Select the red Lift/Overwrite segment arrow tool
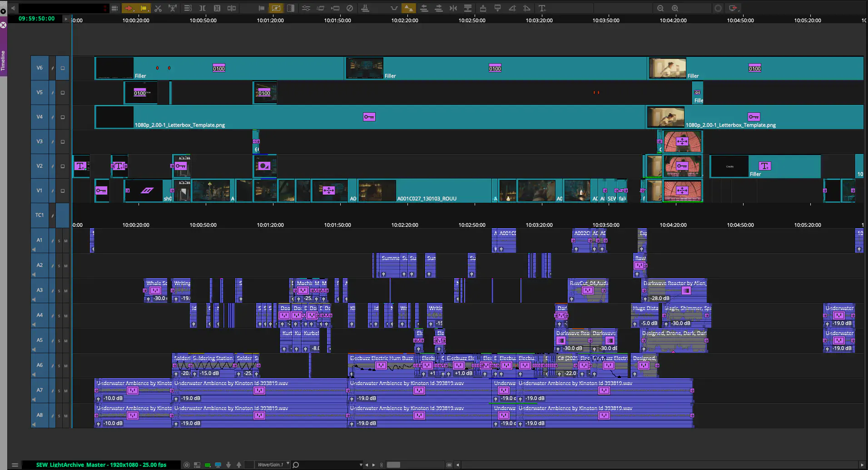Image resolution: width=868 pixels, height=470 pixels. click(x=129, y=8)
